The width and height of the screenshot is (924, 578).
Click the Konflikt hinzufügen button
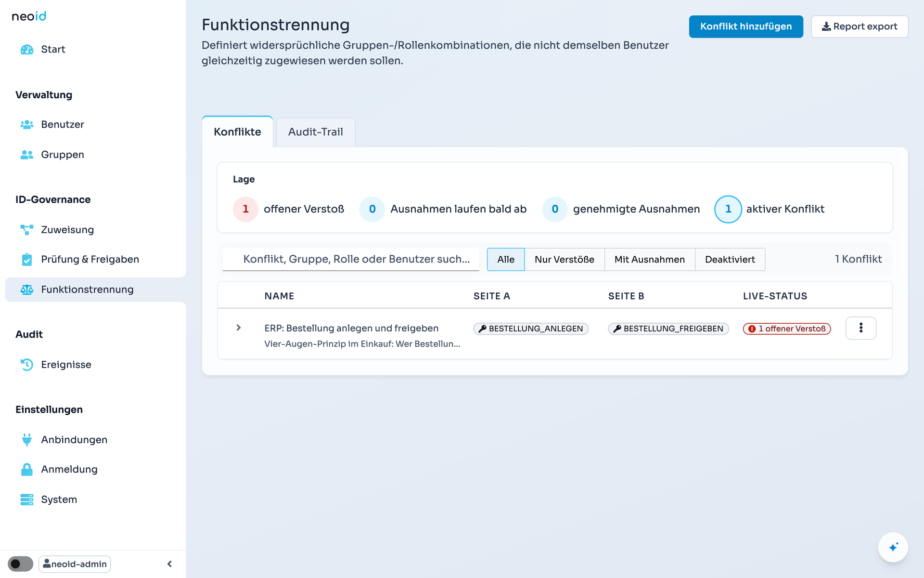pyautogui.click(x=746, y=26)
